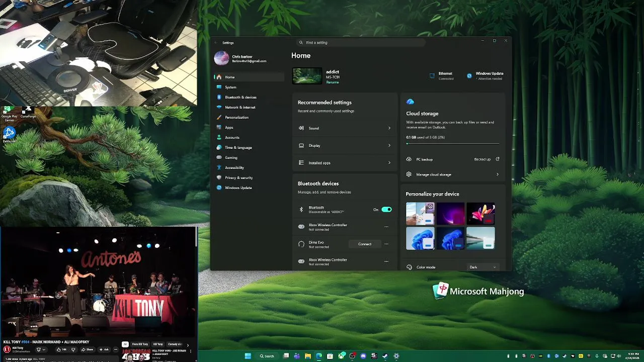Open more options for Dime Evo
This screenshot has height=362, width=644.
pyautogui.click(x=386, y=244)
